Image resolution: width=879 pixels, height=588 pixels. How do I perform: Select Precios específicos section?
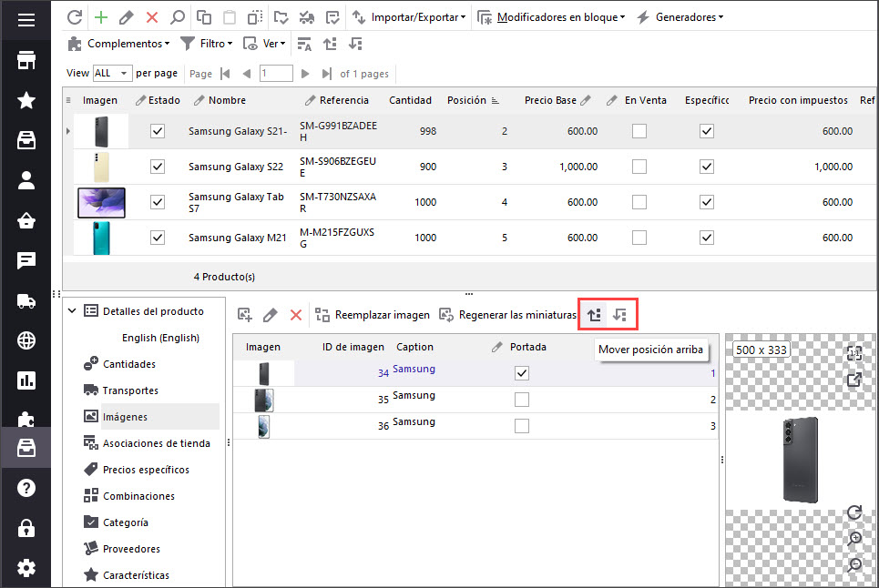coord(146,470)
